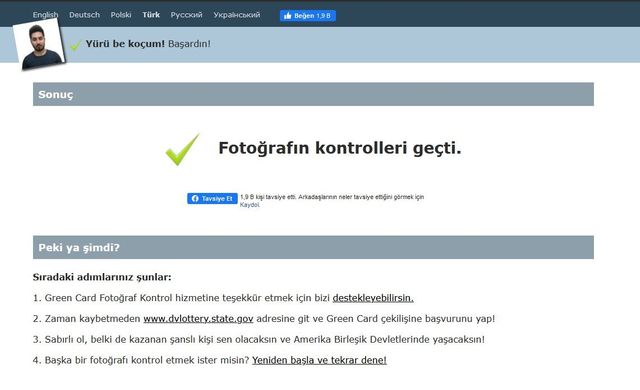Image resolution: width=640 pixels, height=390 pixels.
Task: Open the www.dvlottery.state.gov link
Action: point(198,319)
